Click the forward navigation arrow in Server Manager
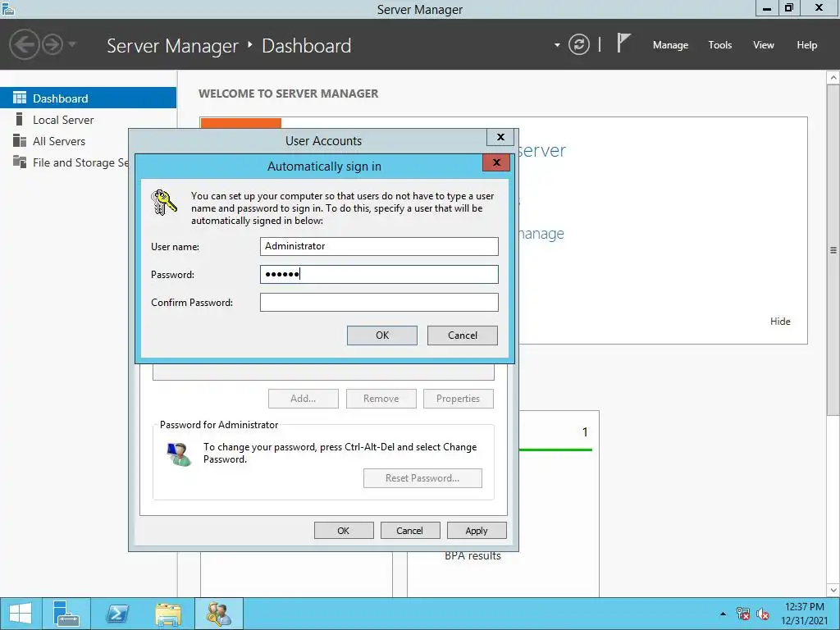The image size is (840, 630). point(52,44)
